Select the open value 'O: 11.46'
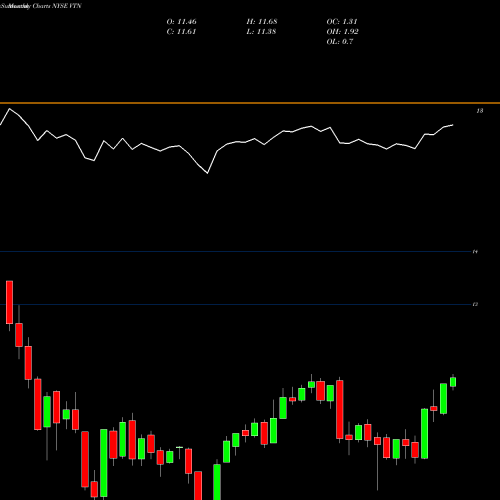Image resolution: width=500 pixels, height=500 pixels. click(181, 22)
